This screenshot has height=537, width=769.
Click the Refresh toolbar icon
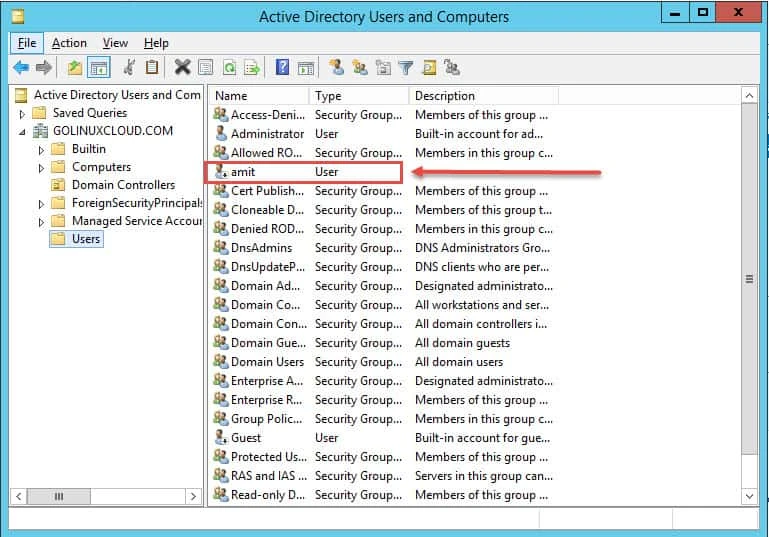pos(229,68)
